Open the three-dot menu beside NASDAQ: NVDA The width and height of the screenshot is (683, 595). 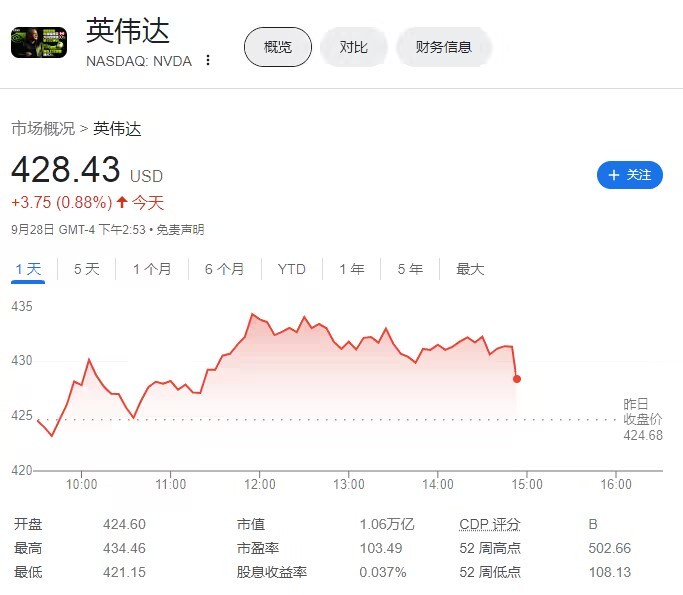tap(208, 60)
